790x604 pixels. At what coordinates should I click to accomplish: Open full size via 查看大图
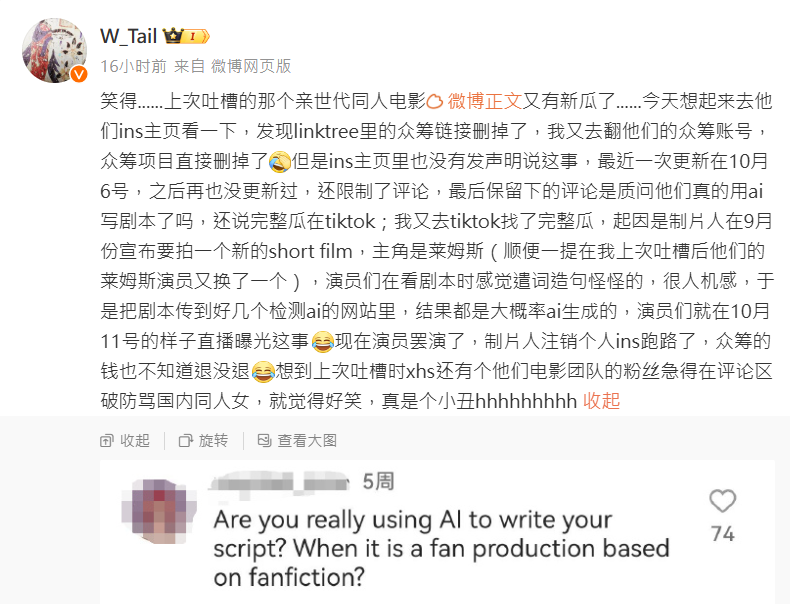coord(307,441)
